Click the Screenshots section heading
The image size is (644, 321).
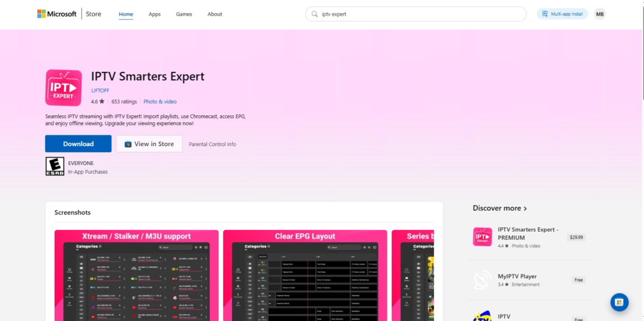[x=72, y=213]
